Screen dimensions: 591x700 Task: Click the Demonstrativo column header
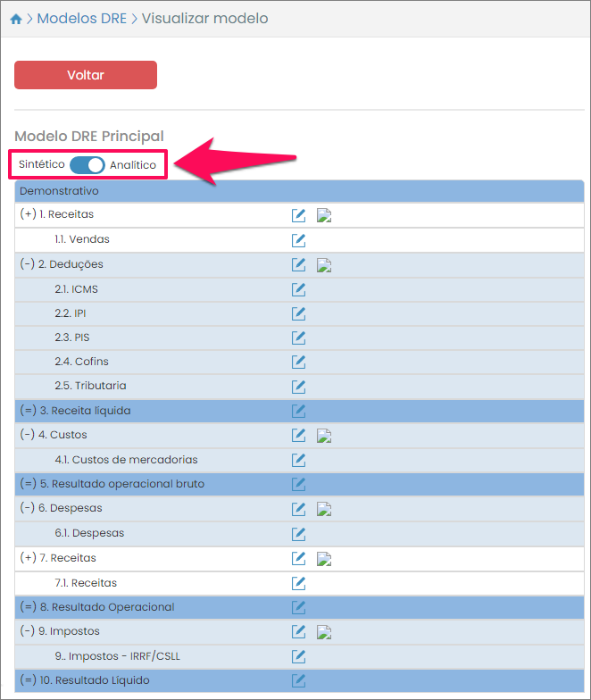59,191
